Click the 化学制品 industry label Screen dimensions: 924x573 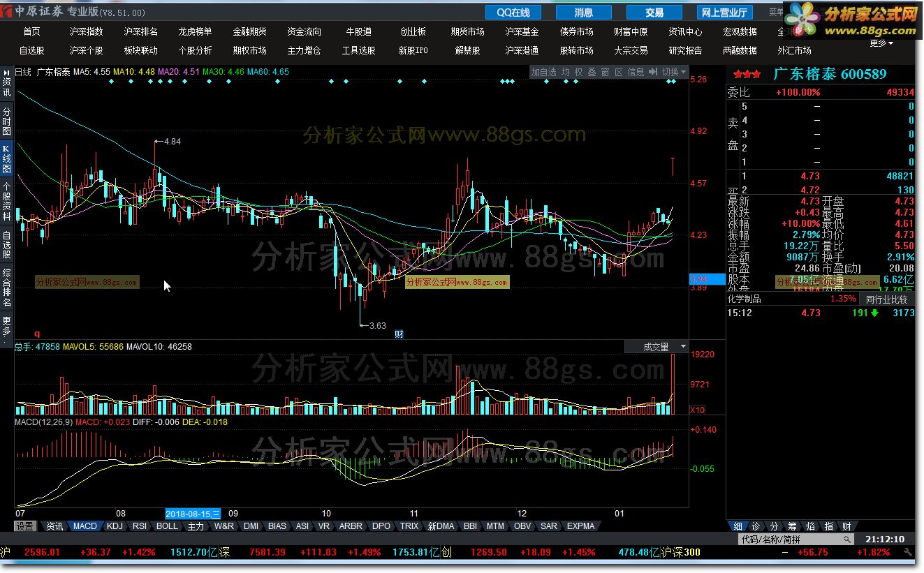pos(745,299)
